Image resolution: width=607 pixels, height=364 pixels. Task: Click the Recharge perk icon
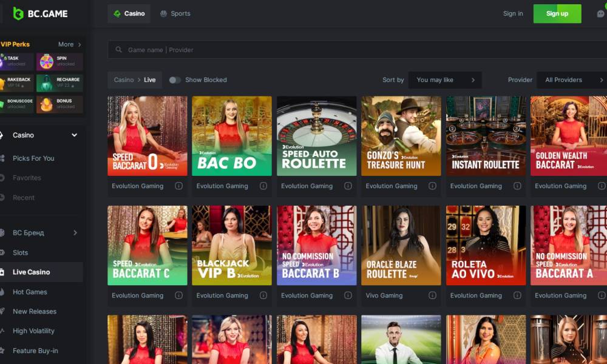[x=47, y=83]
